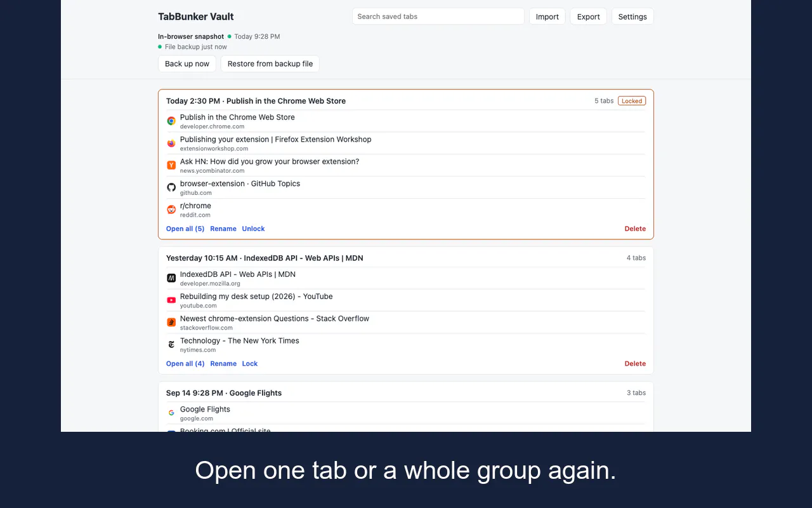Image resolution: width=812 pixels, height=508 pixels.
Task: Focus the Search saved tabs field
Action: tap(438, 17)
